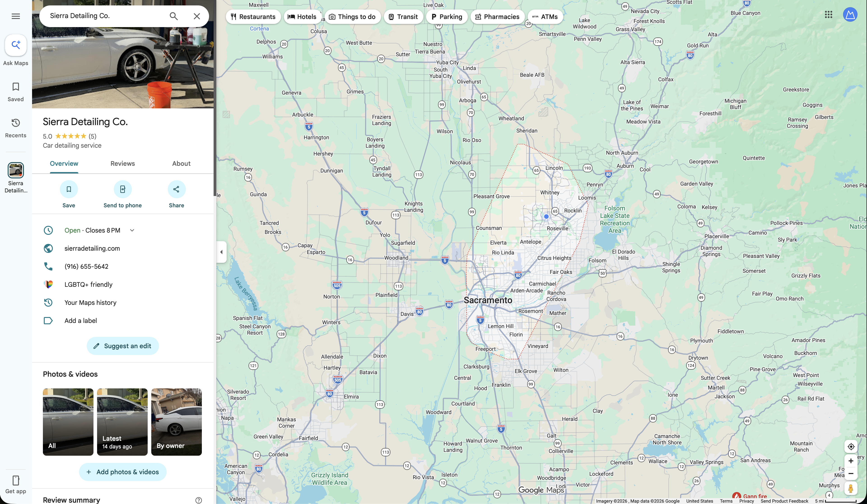Open the Terms link
This screenshot has width=867, height=504.
tap(726, 501)
